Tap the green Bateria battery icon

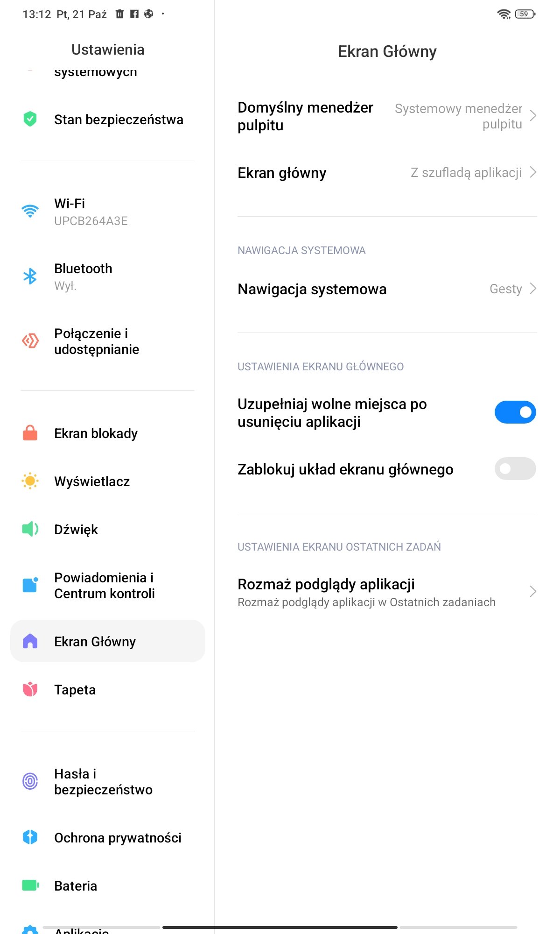[30, 885]
